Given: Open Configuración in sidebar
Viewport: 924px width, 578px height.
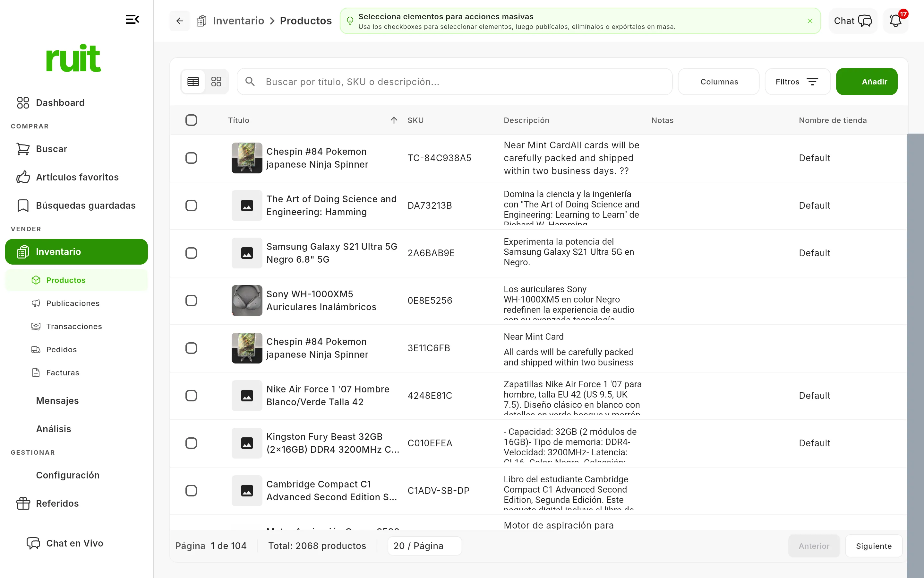Looking at the screenshot, I should coord(76,475).
